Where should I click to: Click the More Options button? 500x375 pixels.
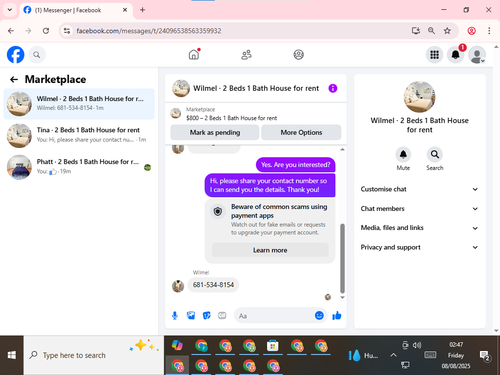point(301,132)
